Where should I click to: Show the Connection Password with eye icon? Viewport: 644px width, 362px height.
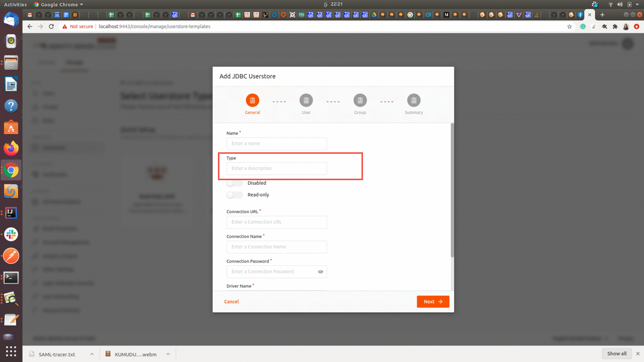tap(321, 272)
